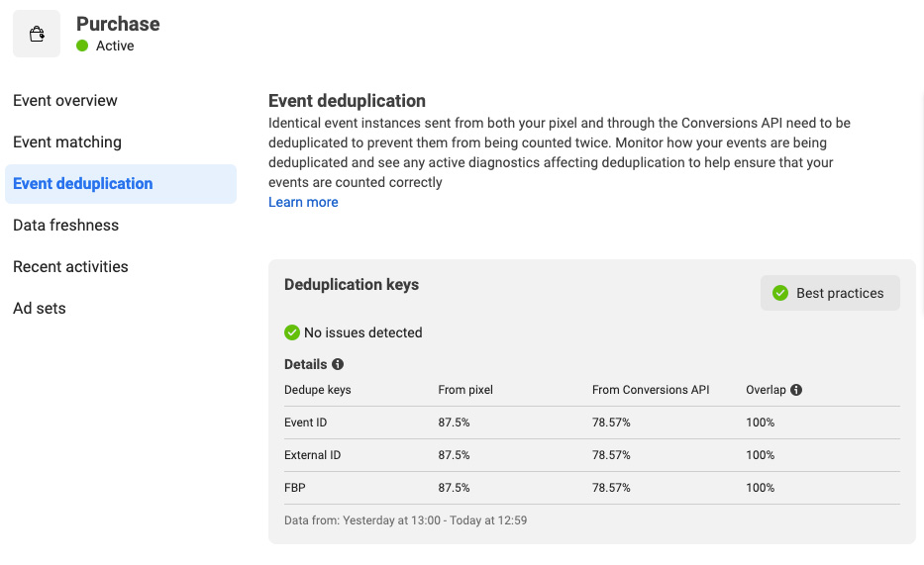View Recent activities
Image resolution: width=924 pixels, height=565 pixels.
[x=70, y=266]
